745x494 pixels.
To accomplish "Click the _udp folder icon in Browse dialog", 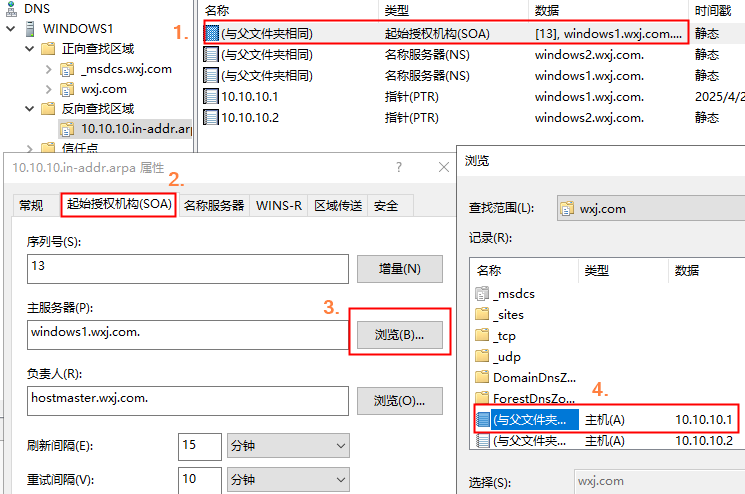I will coord(482,356).
